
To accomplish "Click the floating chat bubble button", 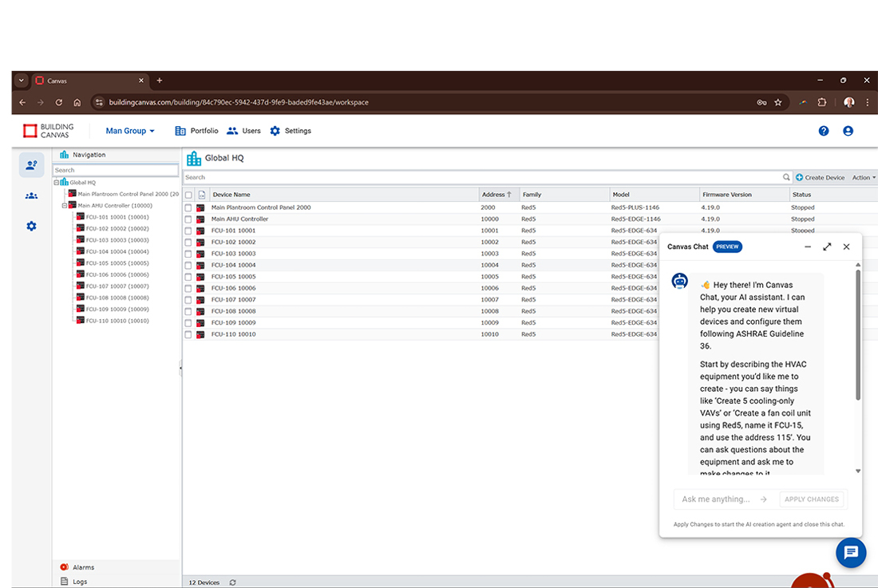I will click(x=851, y=553).
